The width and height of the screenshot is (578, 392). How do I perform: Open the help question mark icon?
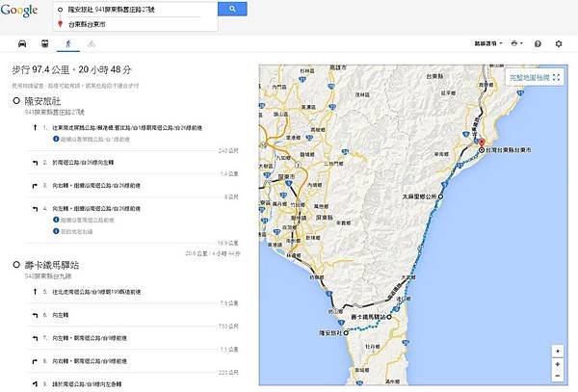[538, 44]
